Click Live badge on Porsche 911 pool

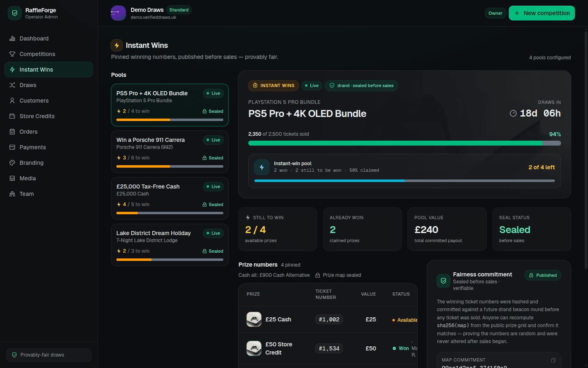[x=213, y=140]
